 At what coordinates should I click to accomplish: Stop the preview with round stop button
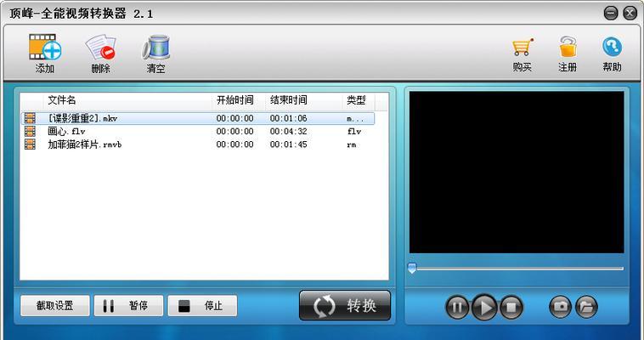coord(511,307)
